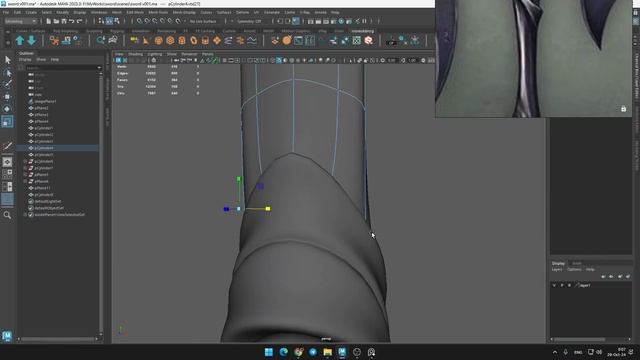Click the Outliner search field
Viewport: 640px width, 360px height.
click(x=60, y=68)
